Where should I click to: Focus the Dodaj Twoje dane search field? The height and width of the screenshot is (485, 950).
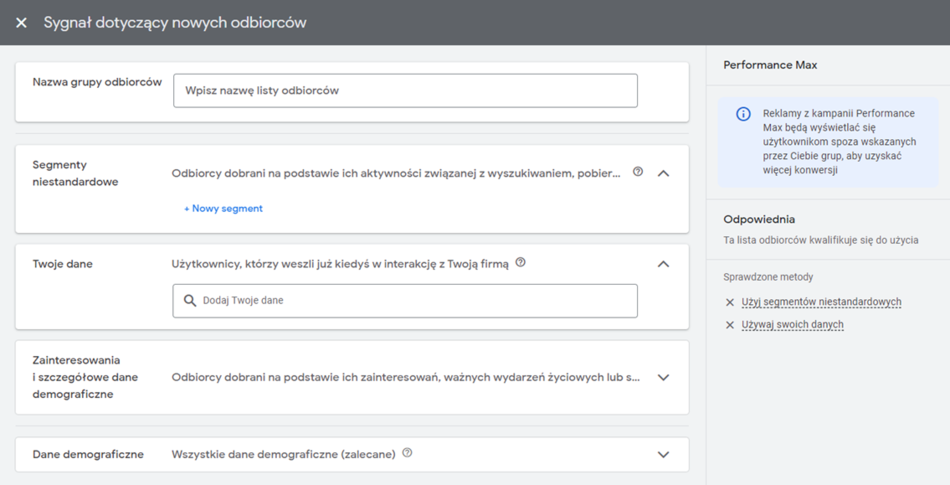tap(415, 300)
